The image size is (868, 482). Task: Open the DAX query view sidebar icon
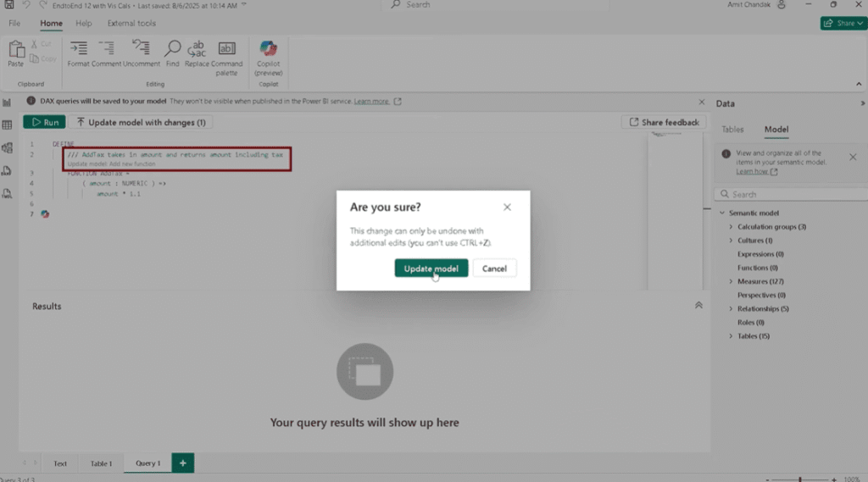pyautogui.click(x=7, y=170)
